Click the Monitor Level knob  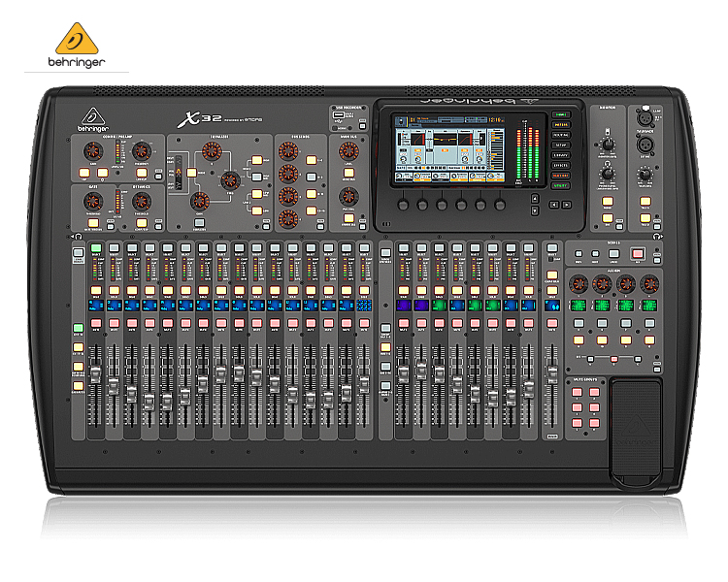(x=608, y=145)
